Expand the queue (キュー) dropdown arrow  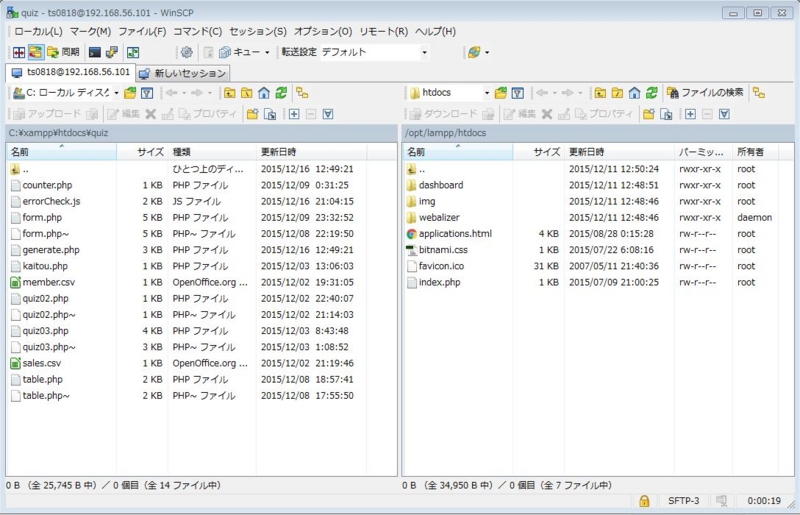coord(267,52)
